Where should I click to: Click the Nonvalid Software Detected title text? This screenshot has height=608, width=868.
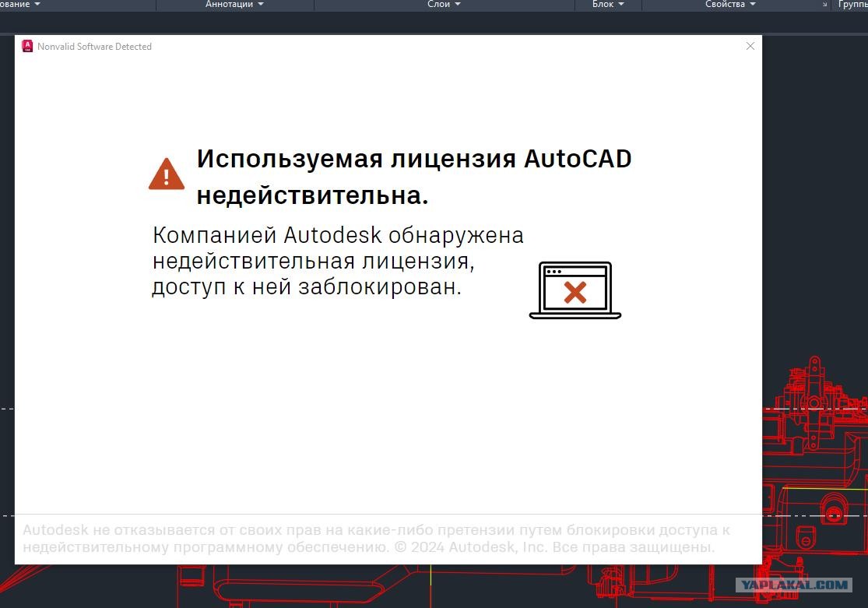[95, 47]
